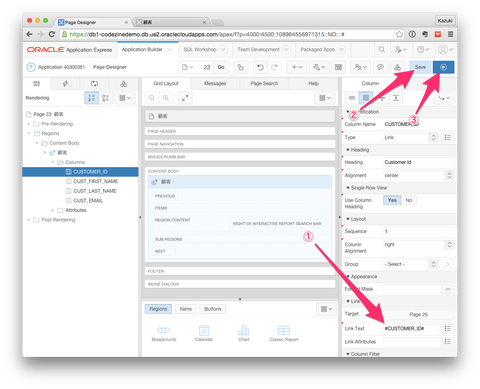
Task: Click the Go button
Action: coord(221,67)
